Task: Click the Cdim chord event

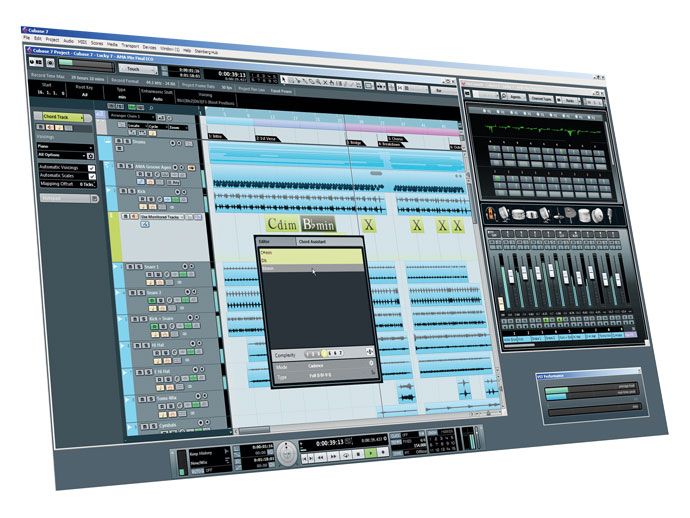Action: (282, 224)
